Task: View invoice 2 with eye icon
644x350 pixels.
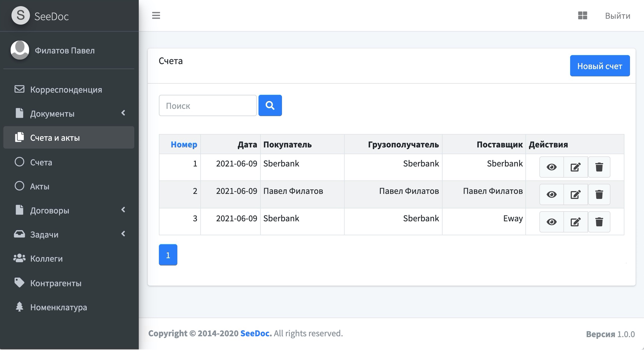Action: [551, 194]
